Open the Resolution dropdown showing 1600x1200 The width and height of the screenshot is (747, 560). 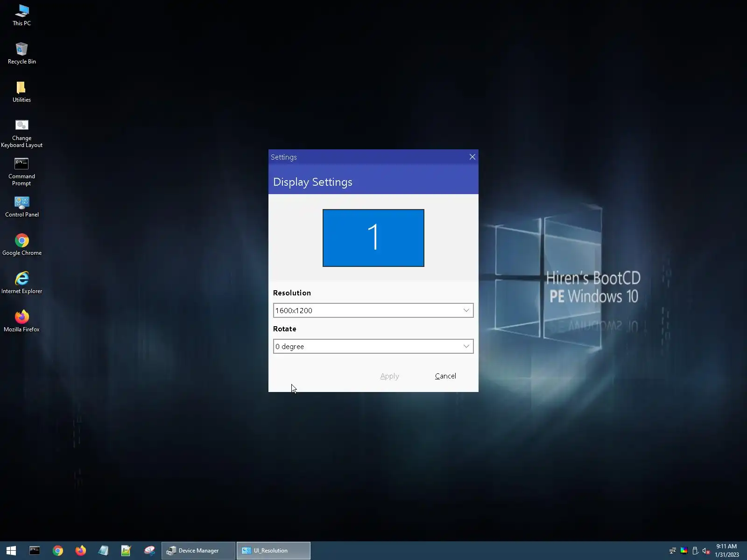point(373,310)
